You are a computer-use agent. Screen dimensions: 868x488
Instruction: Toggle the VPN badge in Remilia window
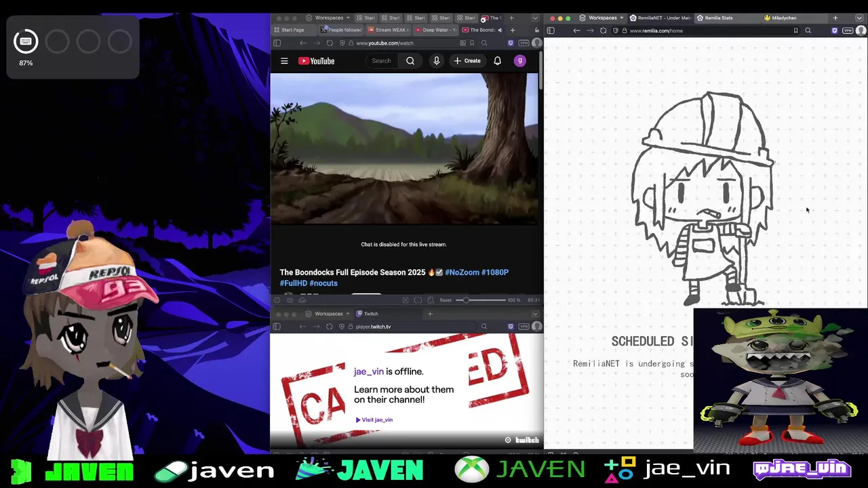[848, 30]
